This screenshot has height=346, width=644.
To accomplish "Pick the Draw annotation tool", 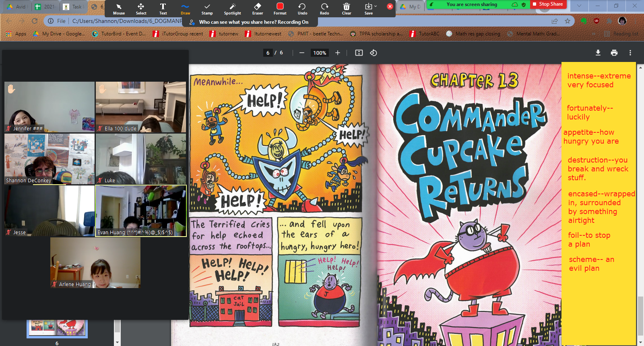I will [x=185, y=9].
